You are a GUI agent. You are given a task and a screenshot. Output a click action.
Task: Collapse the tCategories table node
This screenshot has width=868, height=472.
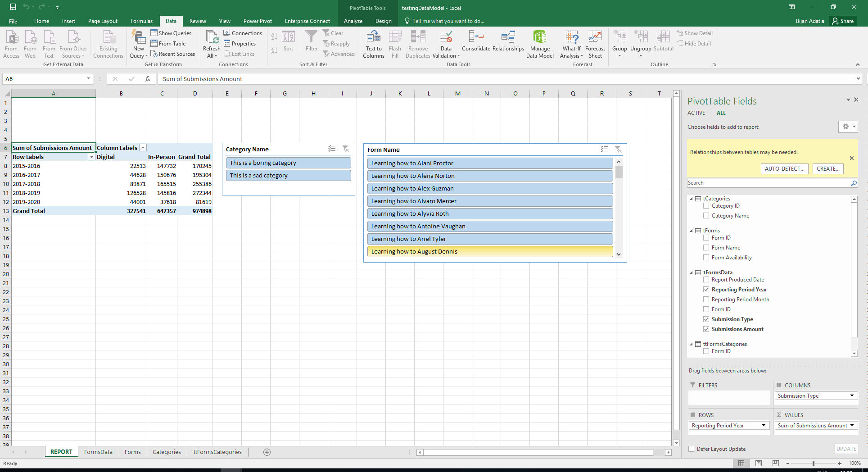coord(691,199)
